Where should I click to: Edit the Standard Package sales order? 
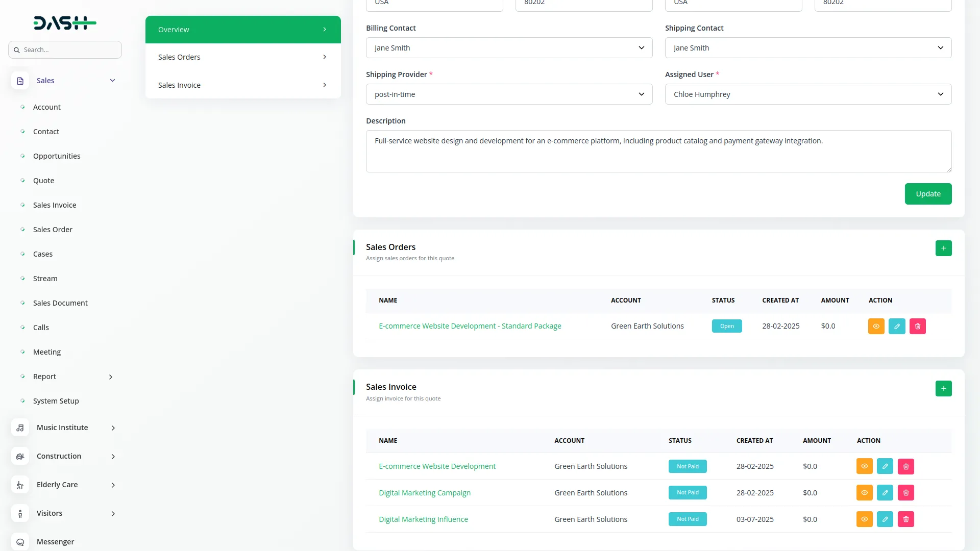point(896,327)
